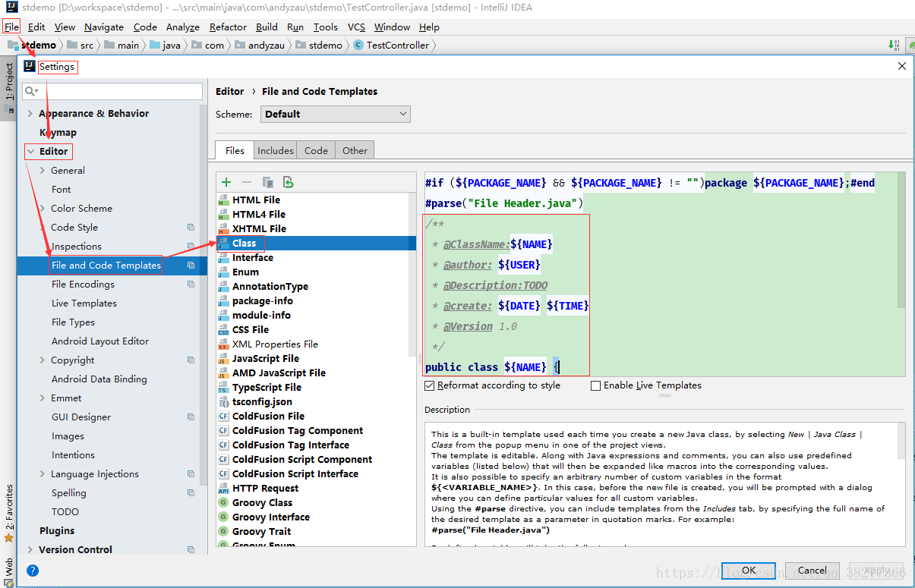
Task: Switch to the Code tab
Action: [316, 151]
